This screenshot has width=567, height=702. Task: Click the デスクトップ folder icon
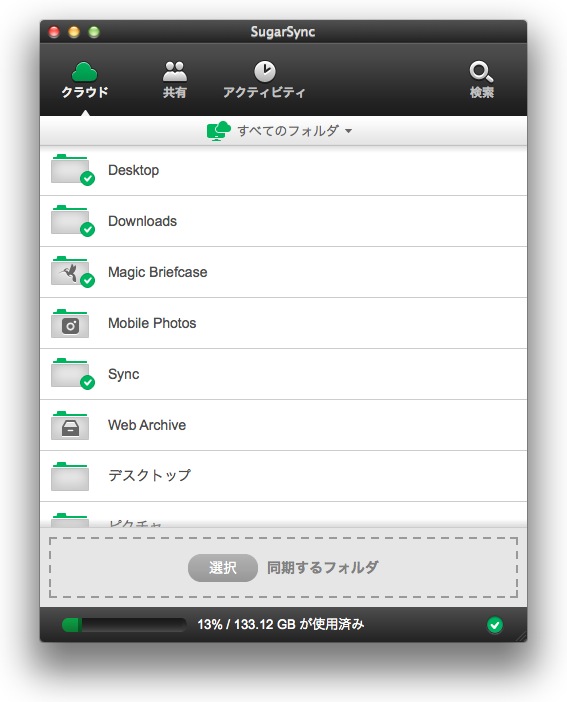click(70, 476)
